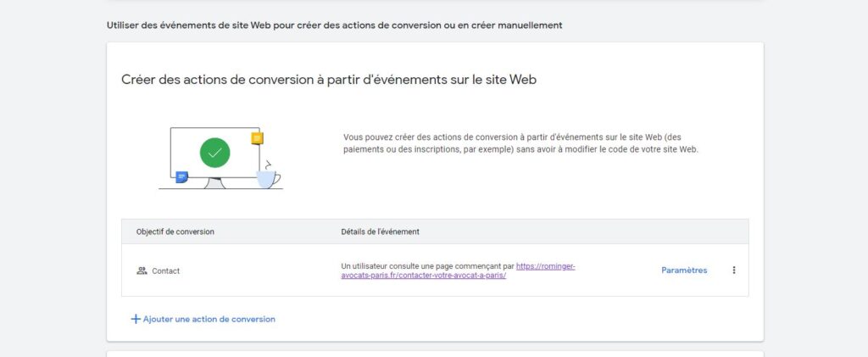Click the coffee cup in the illustration
The image size is (868, 357).
pos(268,178)
